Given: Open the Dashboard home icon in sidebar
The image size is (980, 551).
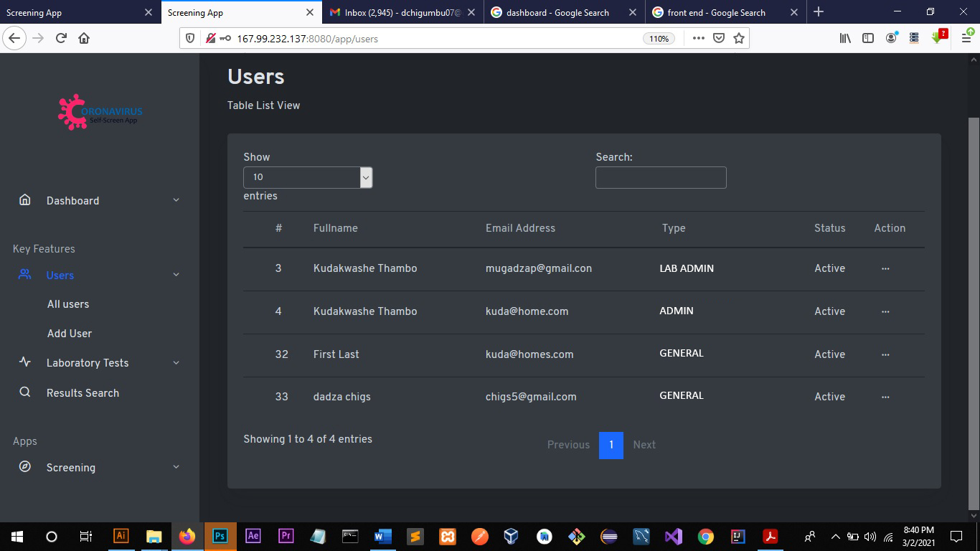Looking at the screenshot, I should (x=25, y=200).
